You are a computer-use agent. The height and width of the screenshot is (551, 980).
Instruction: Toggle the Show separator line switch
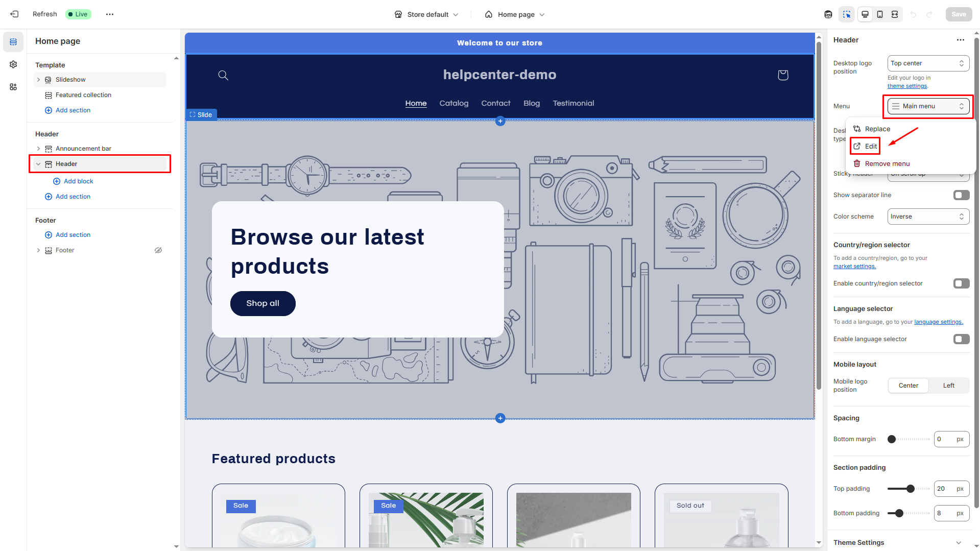click(961, 195)
